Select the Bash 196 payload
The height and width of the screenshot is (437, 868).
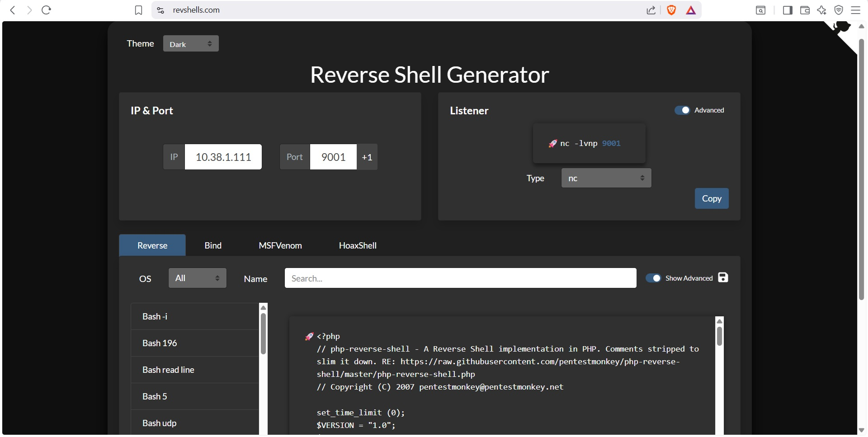159,343
